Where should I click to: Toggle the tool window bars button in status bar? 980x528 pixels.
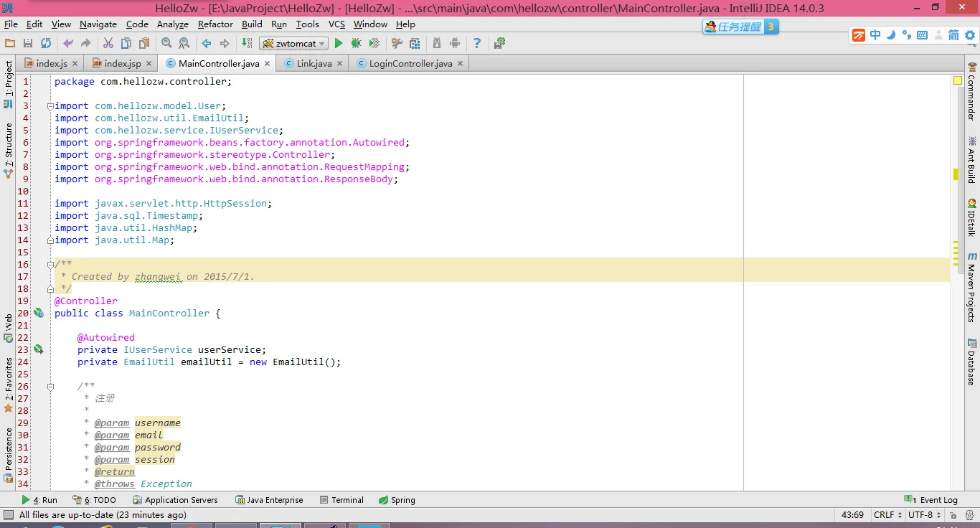[x=9, y=515]
